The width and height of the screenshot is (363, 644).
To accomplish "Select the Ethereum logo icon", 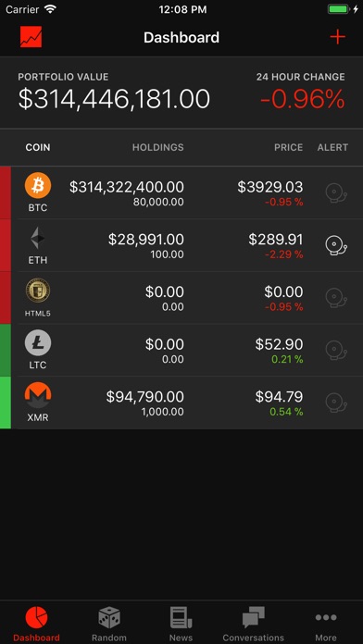I will pos(38,238).
